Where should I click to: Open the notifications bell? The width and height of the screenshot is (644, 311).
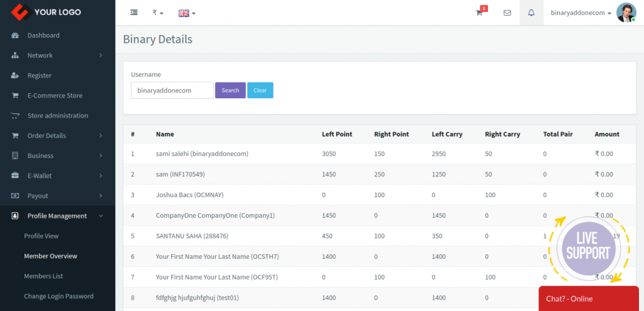pyautogui.click(x=531, y=13)
